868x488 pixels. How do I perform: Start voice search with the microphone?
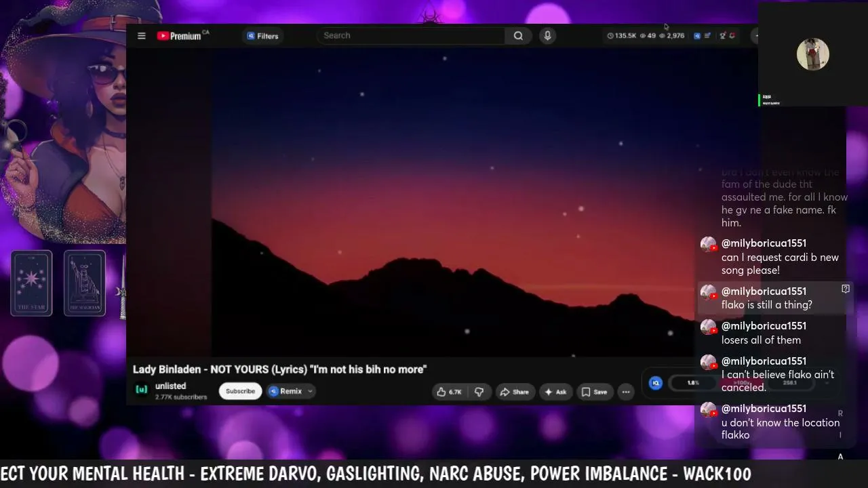coord(547,36)
